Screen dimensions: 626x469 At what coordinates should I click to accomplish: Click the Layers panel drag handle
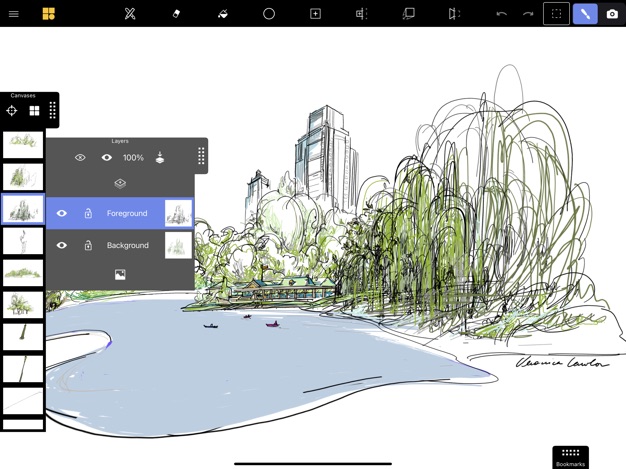pos(201,157)
